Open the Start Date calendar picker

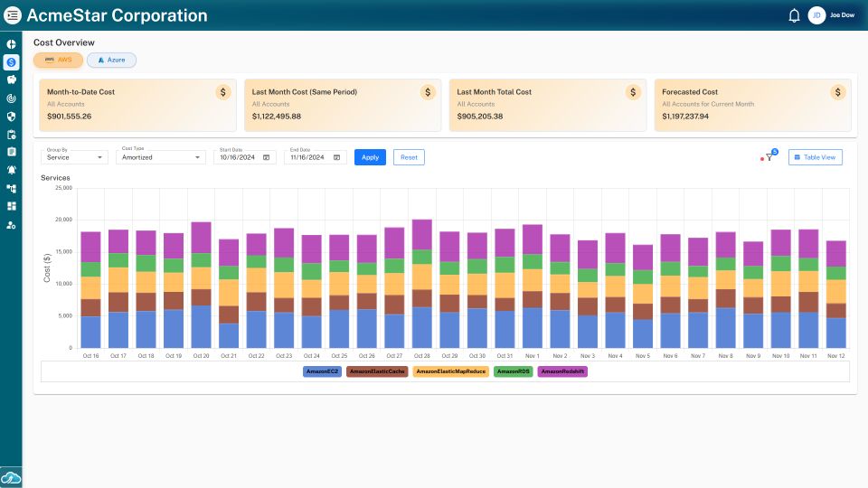tap(266, 157)
